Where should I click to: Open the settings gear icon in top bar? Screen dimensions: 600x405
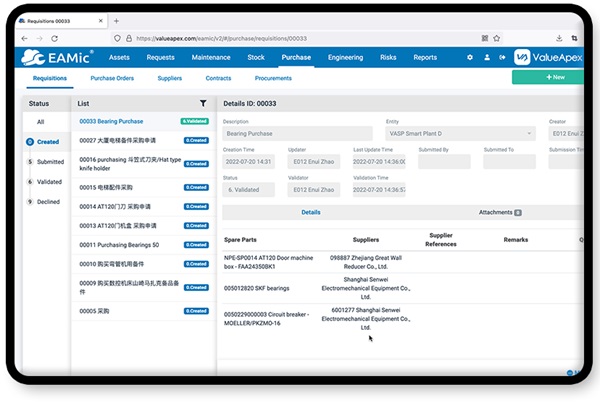[x=470, y=58]
